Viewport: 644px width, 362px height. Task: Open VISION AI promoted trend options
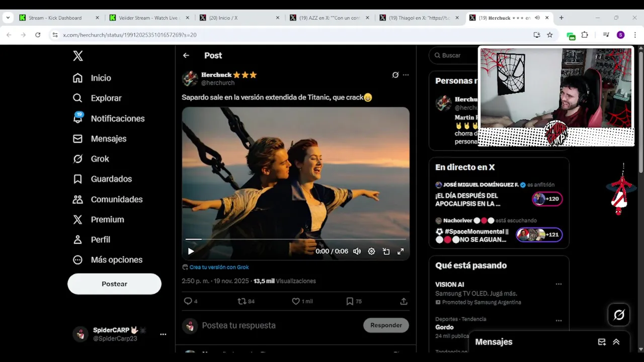click(558, 285)
